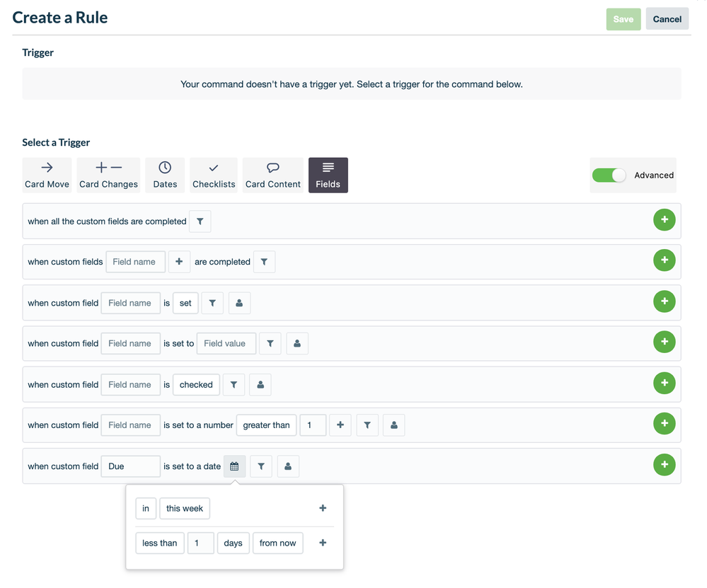This screenshot has width=707, height=588.
Task: Click number input after 'greater than'
Action: [x=313, y=425]
